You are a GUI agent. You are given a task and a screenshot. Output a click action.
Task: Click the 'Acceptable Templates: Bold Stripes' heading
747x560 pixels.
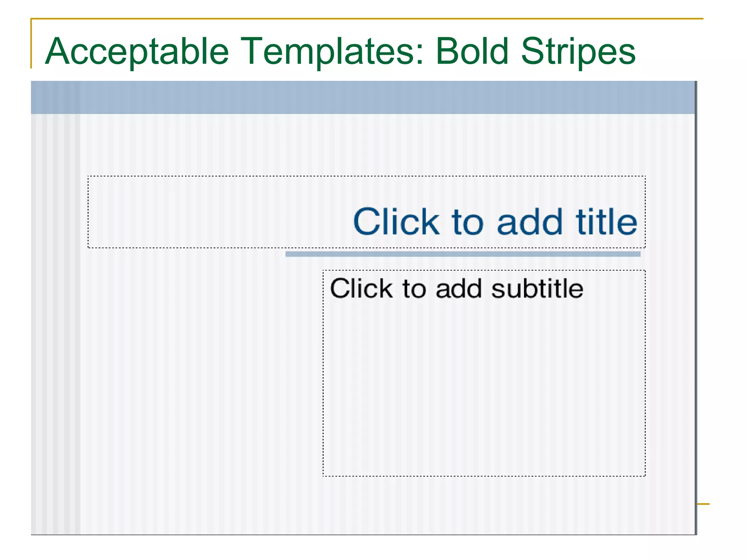340,51
